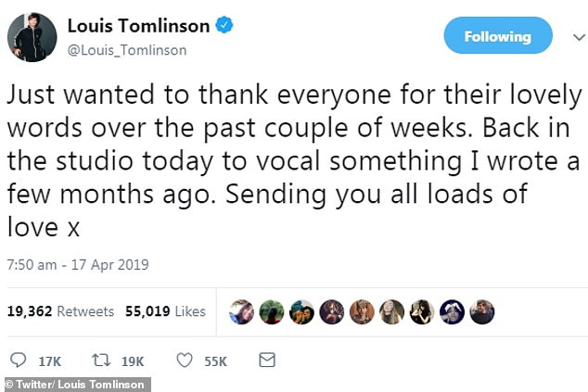Open the 7:50 am 17 Apr 2019 timestamp
Screen dimensions: 588x392
click(x=78, y=265)
